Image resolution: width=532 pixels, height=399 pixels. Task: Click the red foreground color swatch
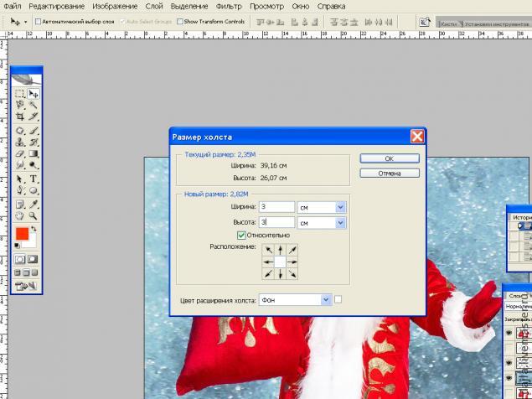(22, 235)
